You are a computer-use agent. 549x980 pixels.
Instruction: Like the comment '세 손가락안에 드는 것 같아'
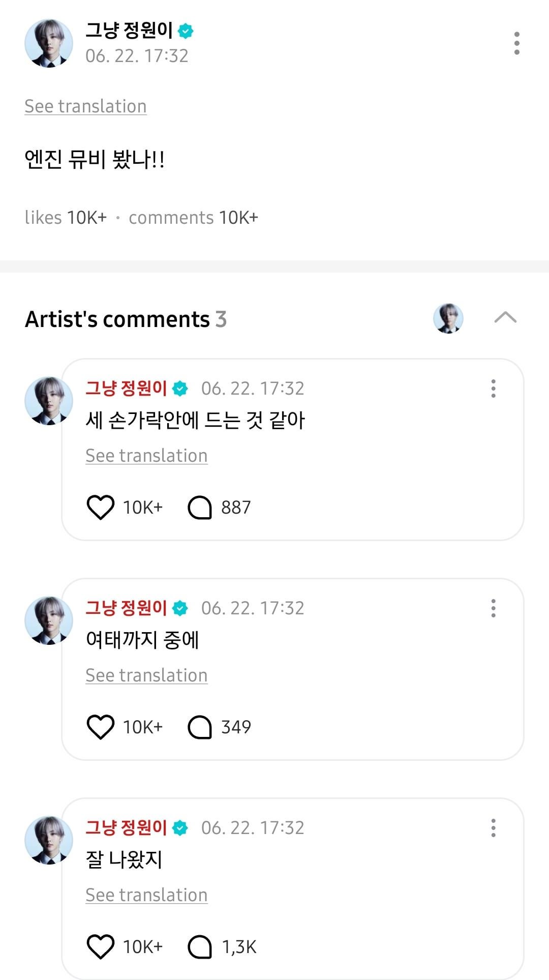[x=101, y=507]
